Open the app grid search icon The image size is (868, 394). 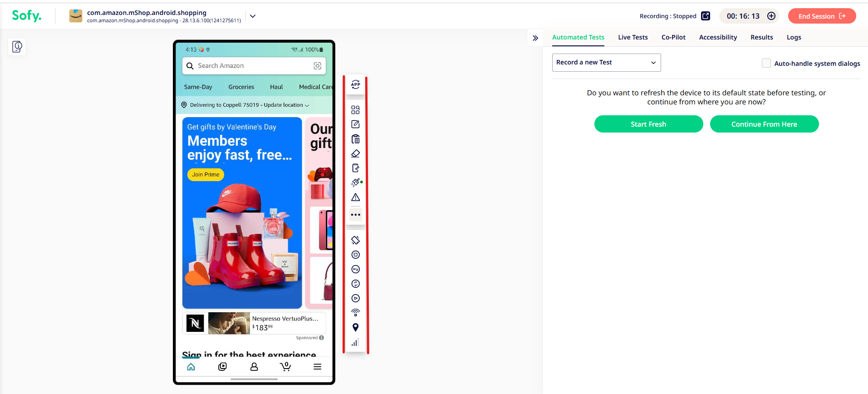356,110
